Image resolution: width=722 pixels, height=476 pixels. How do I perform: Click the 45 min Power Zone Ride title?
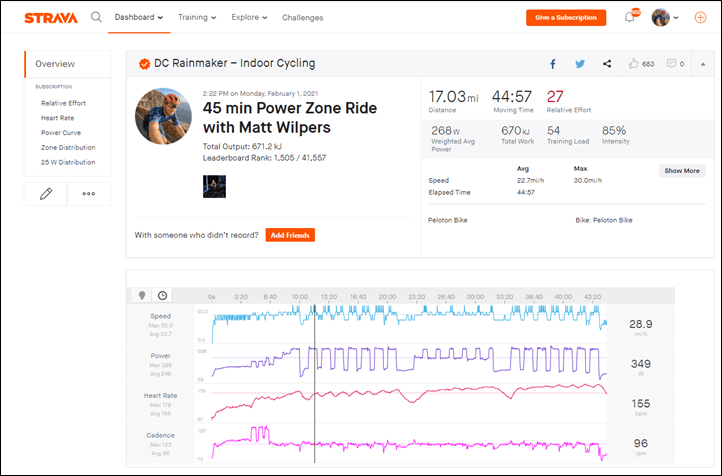click(290, 117)
